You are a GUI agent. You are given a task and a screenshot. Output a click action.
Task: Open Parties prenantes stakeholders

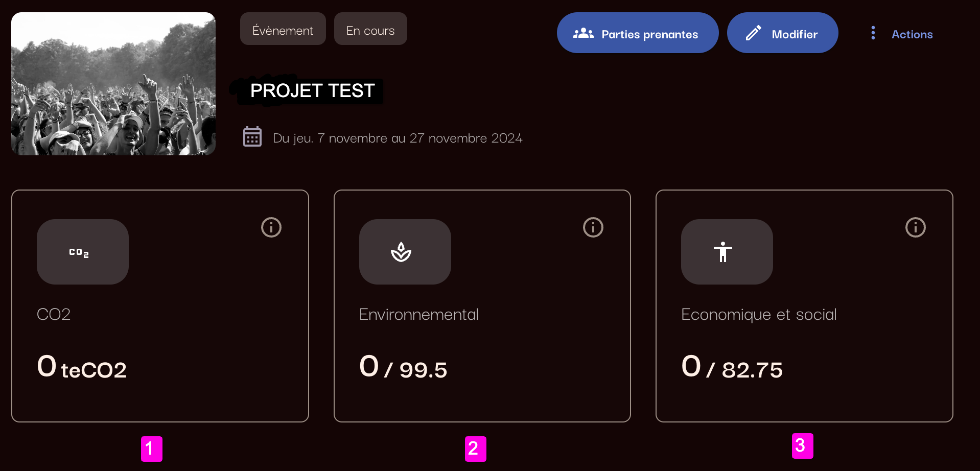[x=637, y=33]
